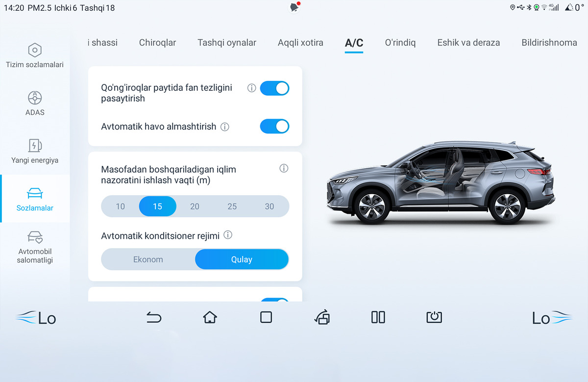
Task: Switch to the O'rindiq tab
Action: pyautogui.click(x=400, y=43)
